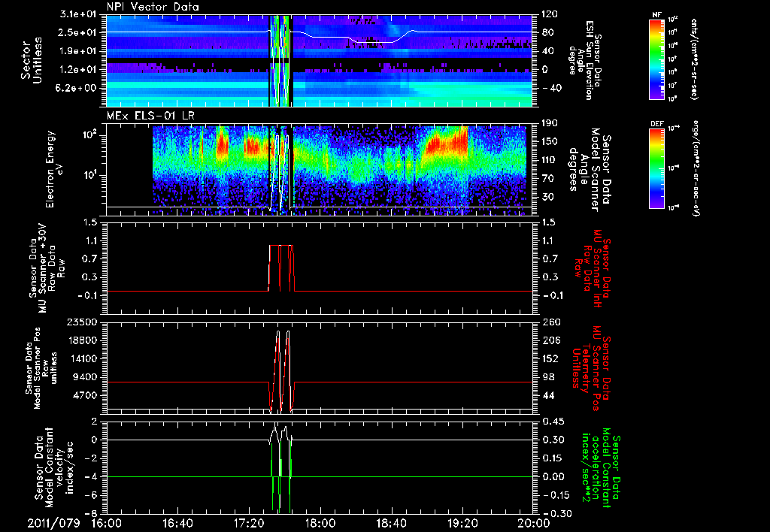The image size is (770, 532).
Task: Click the "Electron Energy eV" axis title
Action: point(54,169)
